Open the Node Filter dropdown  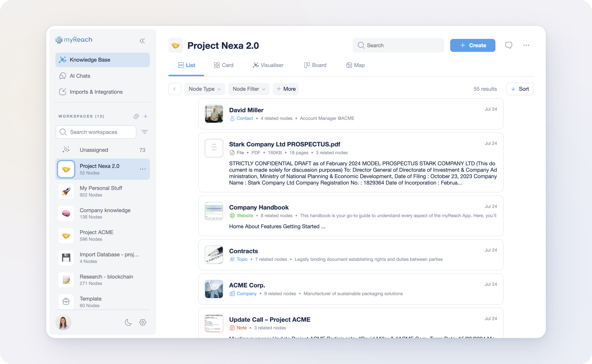point(249,89)
